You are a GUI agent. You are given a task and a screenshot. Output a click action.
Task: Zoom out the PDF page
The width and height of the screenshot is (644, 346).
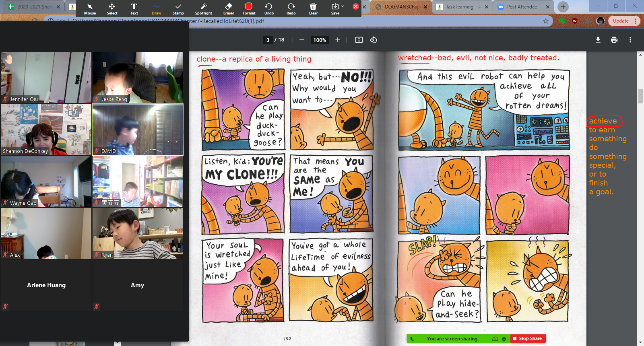[x=302, y=40]
